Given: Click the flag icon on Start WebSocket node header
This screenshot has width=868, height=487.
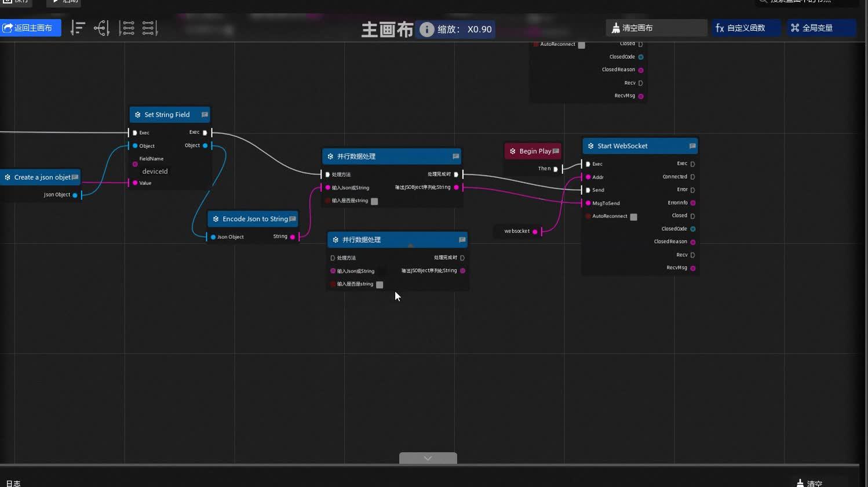Looking at the screenshot, I should tap(692, 146).
